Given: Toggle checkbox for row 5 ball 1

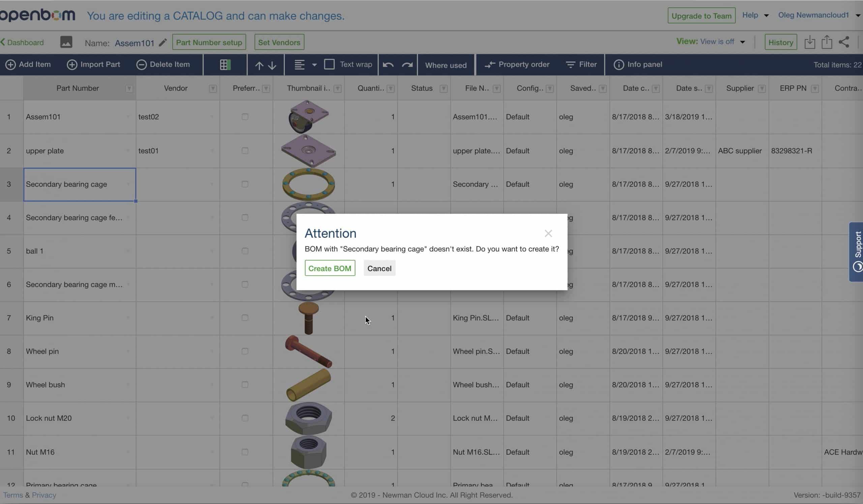Looking at the screenshot, I should tap(245, 250).
